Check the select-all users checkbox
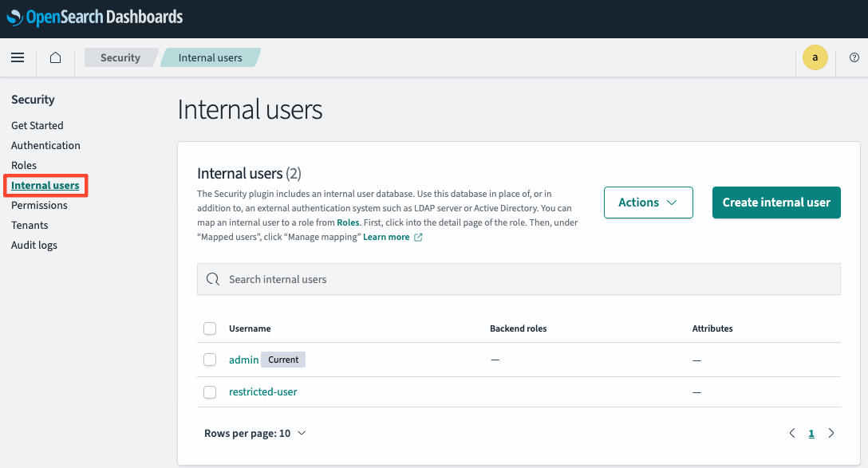 pos(210,328)
